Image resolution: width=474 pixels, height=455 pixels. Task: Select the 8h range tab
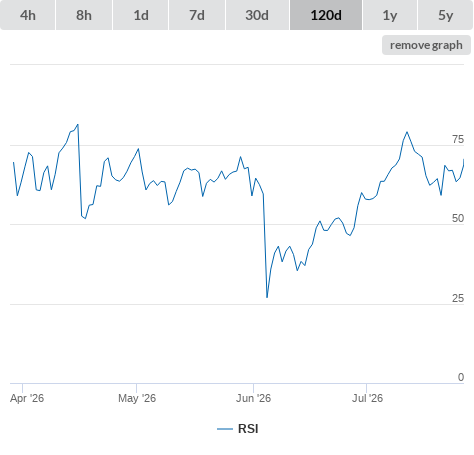click(84, 15)
